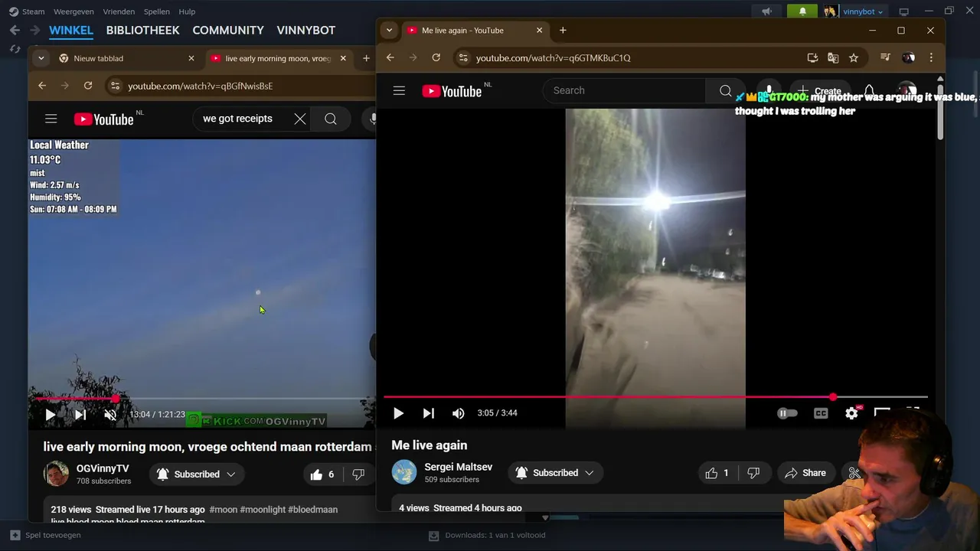
Task: Open tab search dropdown in right browser
Action: (x=389, y=31)
